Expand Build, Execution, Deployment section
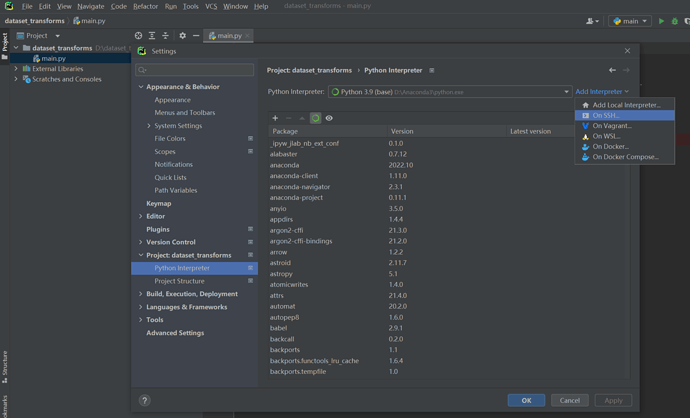The height and width of the screenshot is (418, 690). [x=141, y=294]
